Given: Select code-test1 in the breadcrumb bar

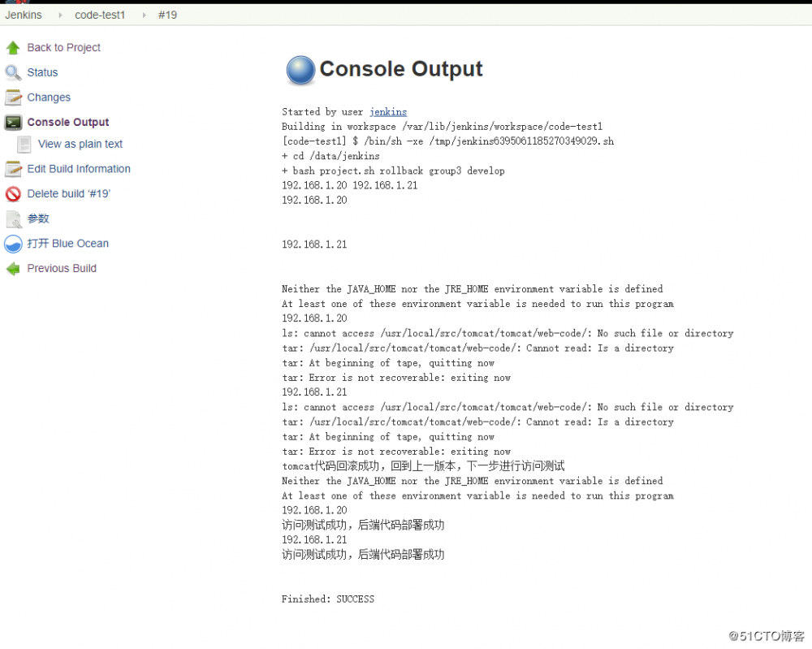Looking at the screenshot, I should 99,15.
